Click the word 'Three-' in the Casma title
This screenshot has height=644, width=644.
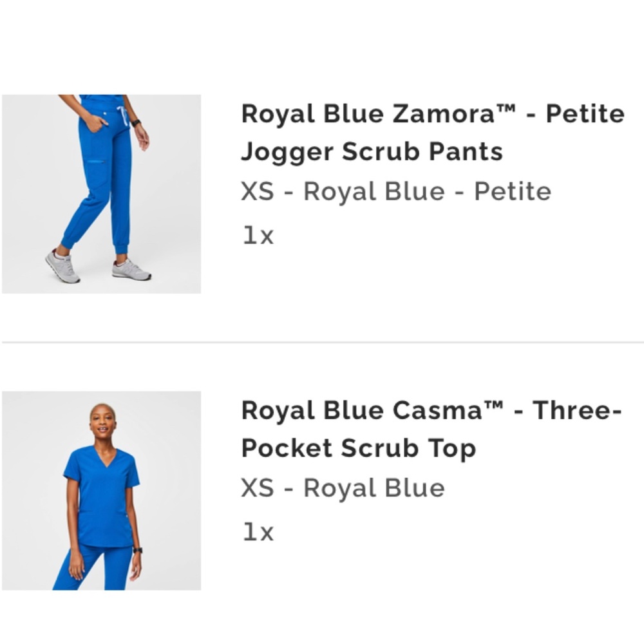[577, 410]
